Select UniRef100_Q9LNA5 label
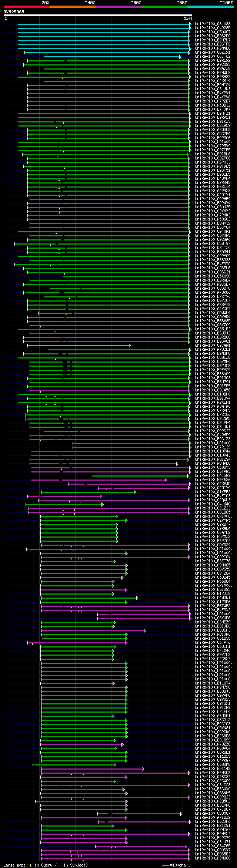The width and height of the screenshot is (237, 868). [213, 418]
